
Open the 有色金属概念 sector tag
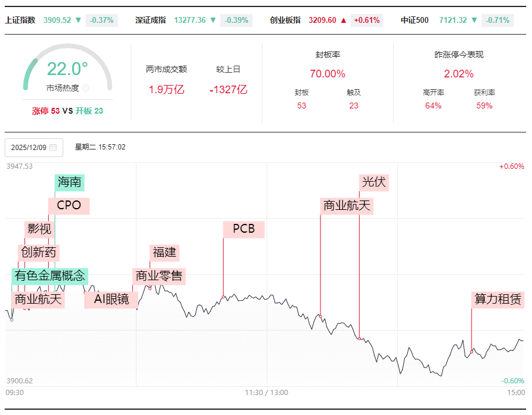pos(50,275)
